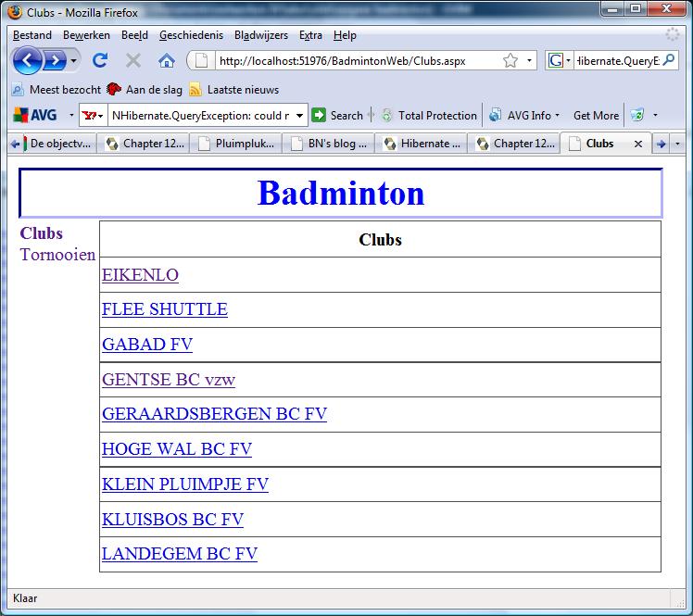Image resolution: width=693 pixels, height=616 pixels.
Task: Open the Bladwijzers menu
Action: click(261, 35)
